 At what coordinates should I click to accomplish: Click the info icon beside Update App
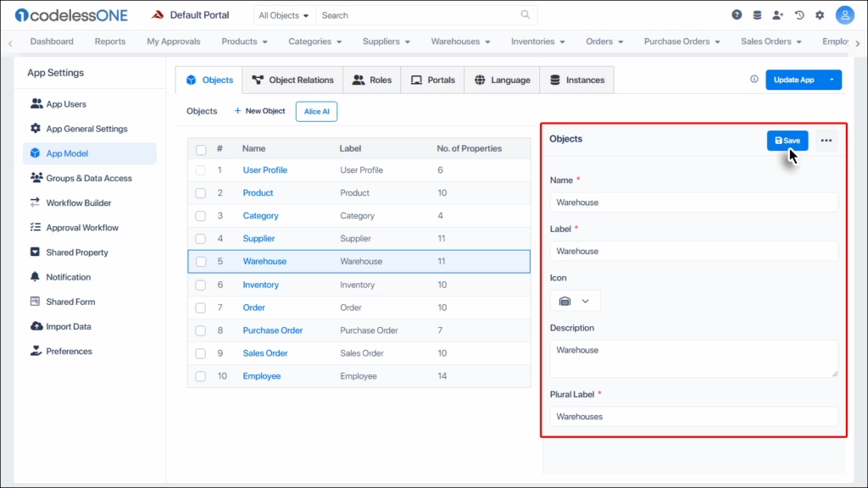coord(754,80)
